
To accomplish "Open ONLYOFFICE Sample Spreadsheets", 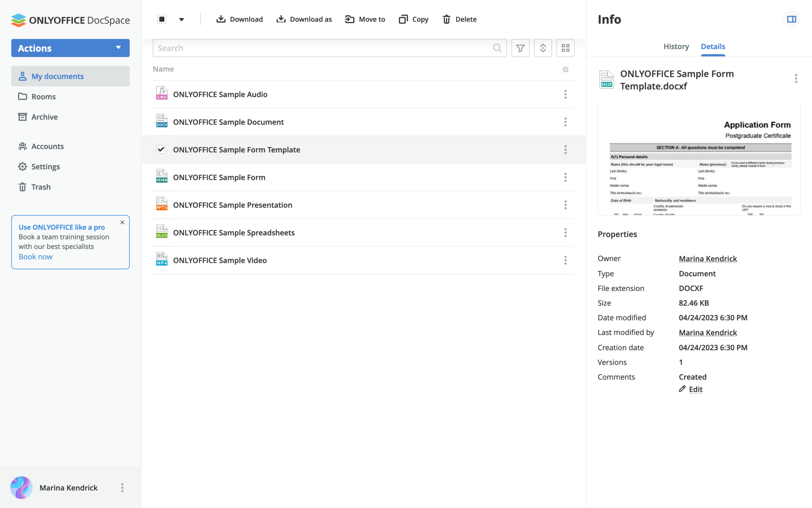I will (x=234, y=232).
